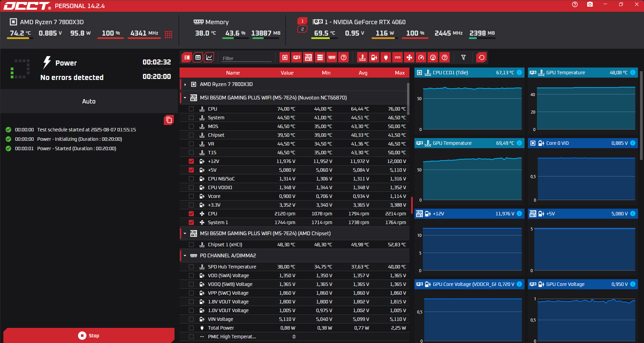644x343 pixels.
Task: Show info for CPU CCD1 (Tdie) graph
Action: click(519, 73)
